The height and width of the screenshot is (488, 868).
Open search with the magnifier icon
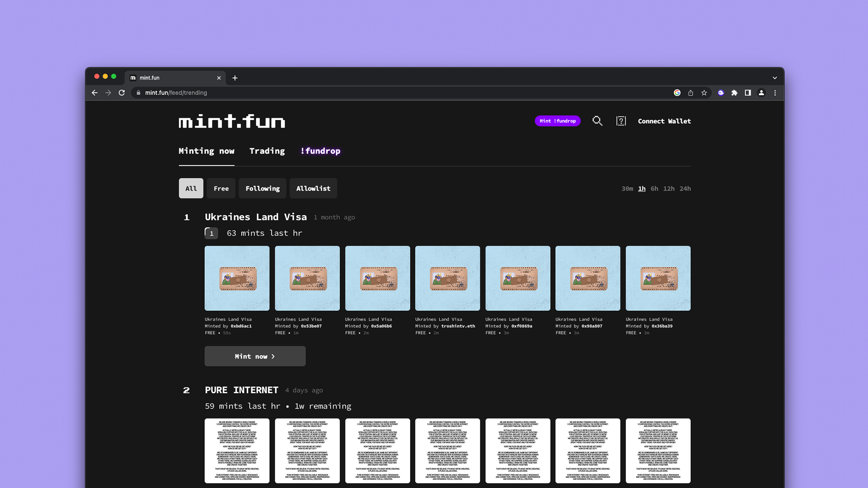(x=597, y=121)
